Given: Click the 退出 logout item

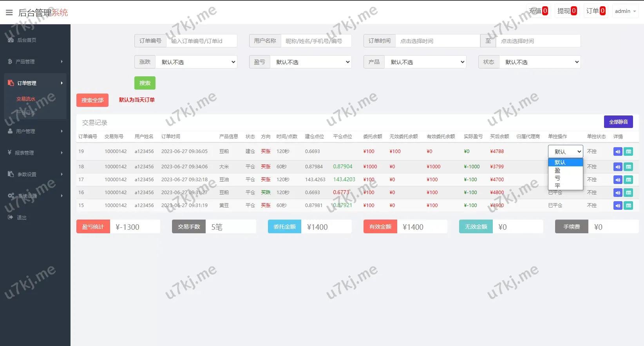Looking at the screenshot, I should [22, 218].
